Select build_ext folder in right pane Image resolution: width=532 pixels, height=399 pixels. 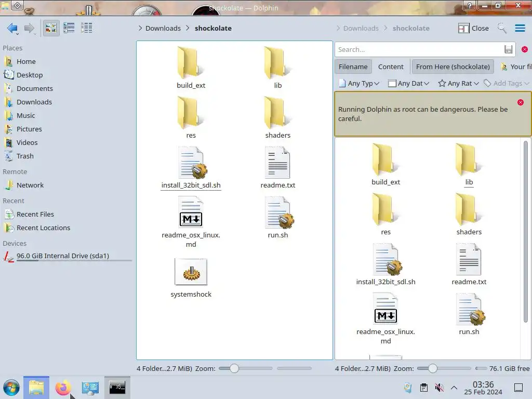385,164
